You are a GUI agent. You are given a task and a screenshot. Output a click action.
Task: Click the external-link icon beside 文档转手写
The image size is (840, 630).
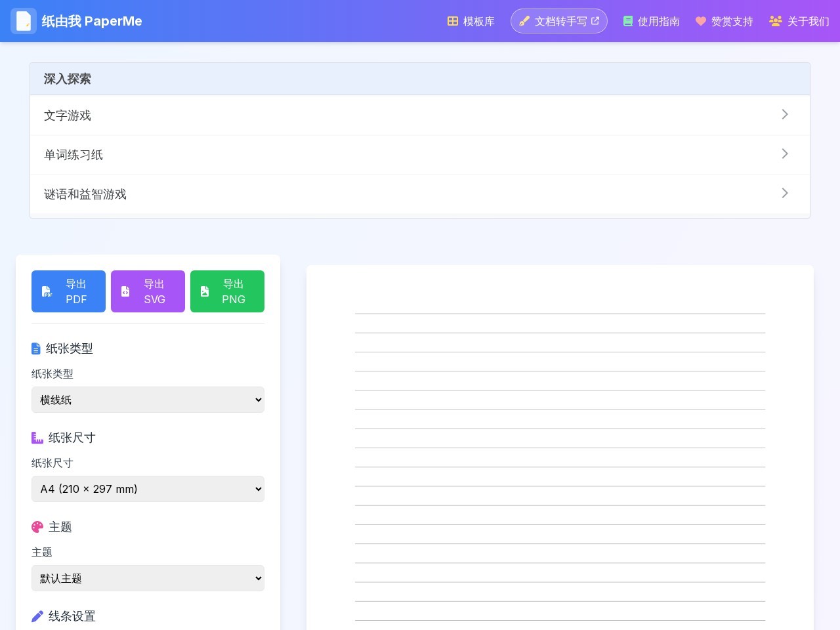coord(595,21)
